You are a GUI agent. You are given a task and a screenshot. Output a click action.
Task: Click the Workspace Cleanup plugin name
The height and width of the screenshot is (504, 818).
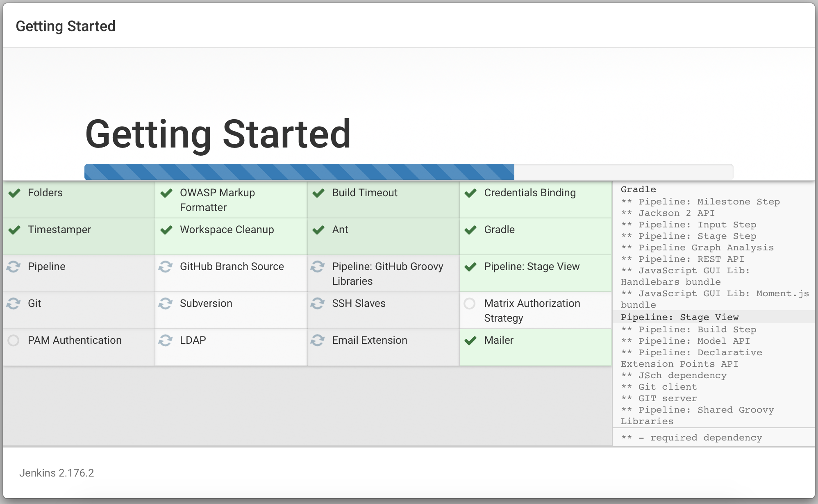(227, 229)
